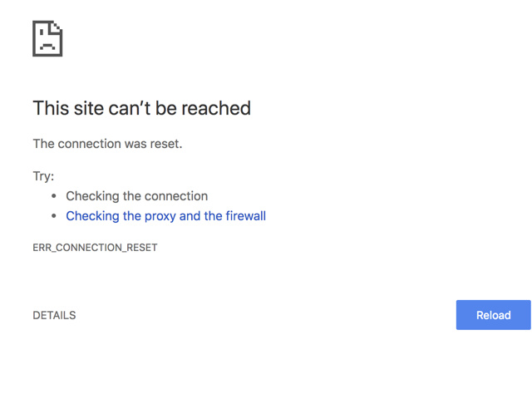Screen dimensions: 532x399
Task: Click the bullet before 'Checking the connection'
Action: [x=53, y=196]
